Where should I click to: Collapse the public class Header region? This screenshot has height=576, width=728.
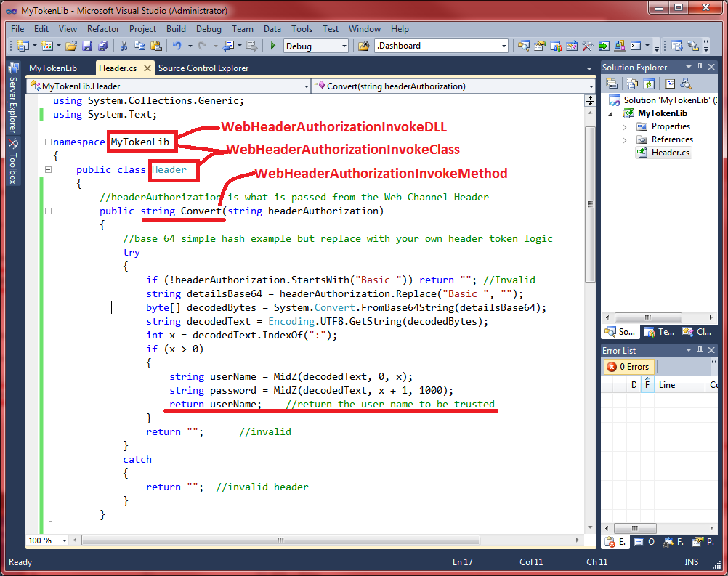(x=48, y=169)
